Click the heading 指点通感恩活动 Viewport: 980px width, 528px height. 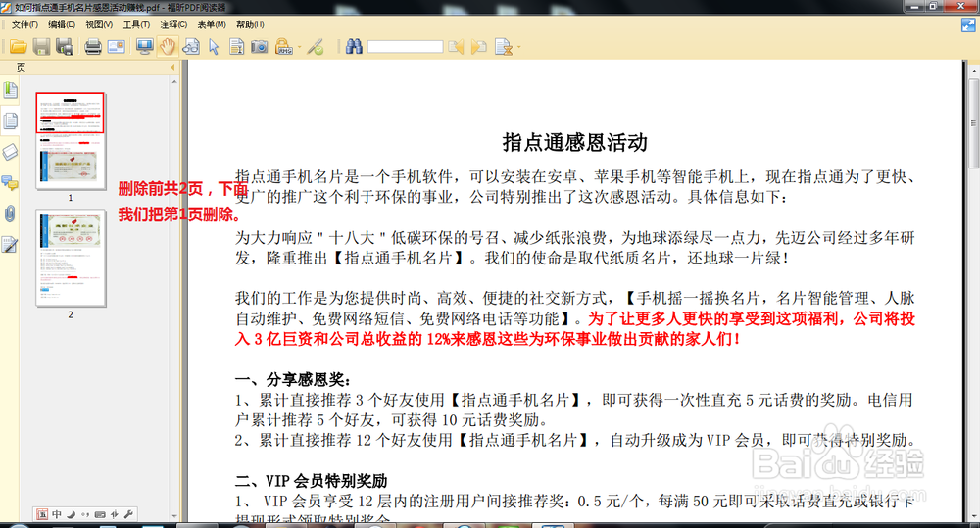tap(575, 142)
